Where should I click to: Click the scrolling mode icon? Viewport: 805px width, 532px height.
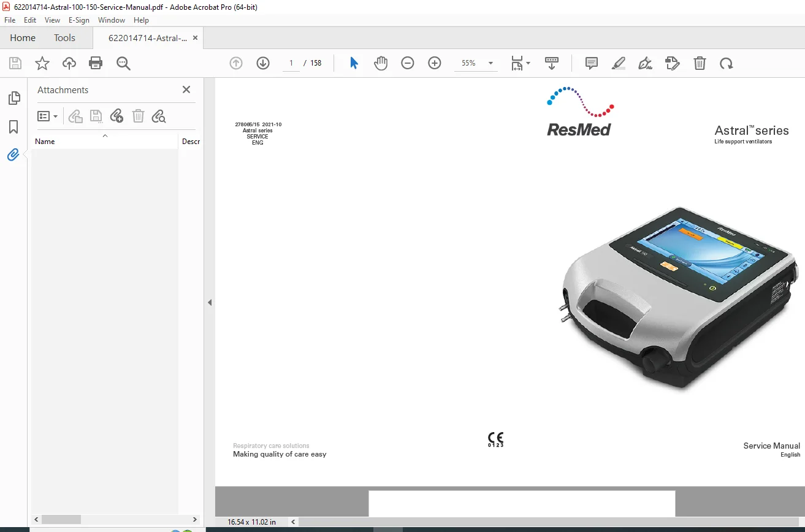(x=552, y=63)
